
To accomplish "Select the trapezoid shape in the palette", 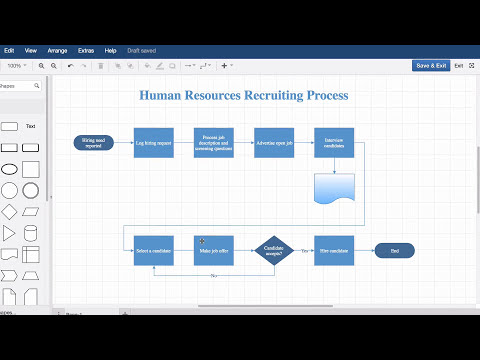I will click(x=31, y=276).
